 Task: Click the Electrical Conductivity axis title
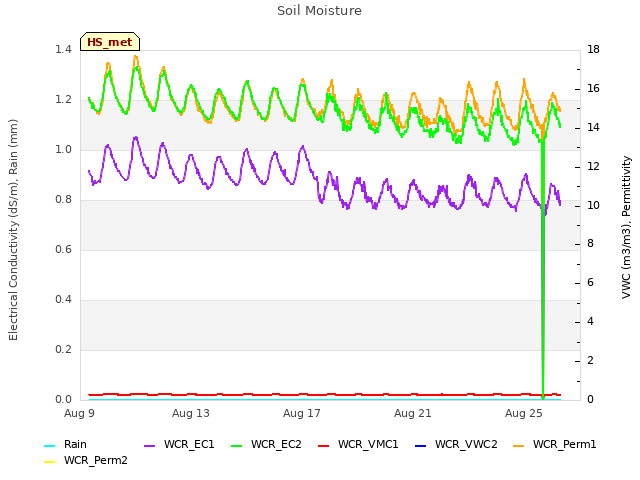coord(13,230)
